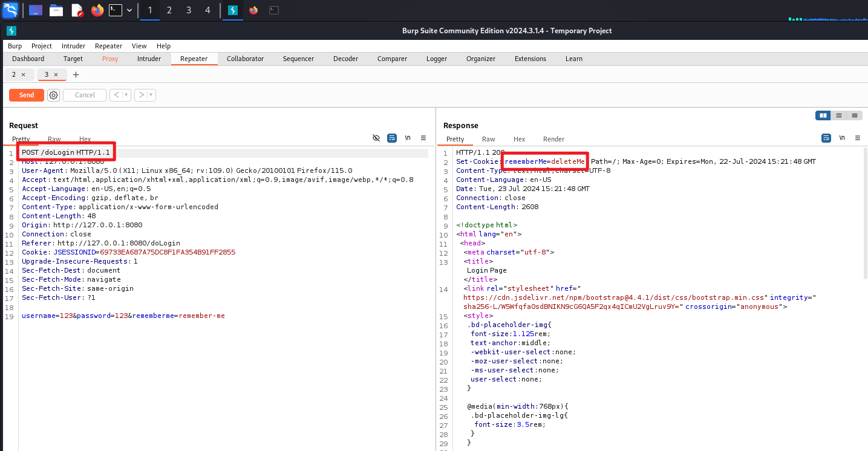Switch to the Sequencer tab
Screen dimensions: 868x451
[x=298, y=59]
